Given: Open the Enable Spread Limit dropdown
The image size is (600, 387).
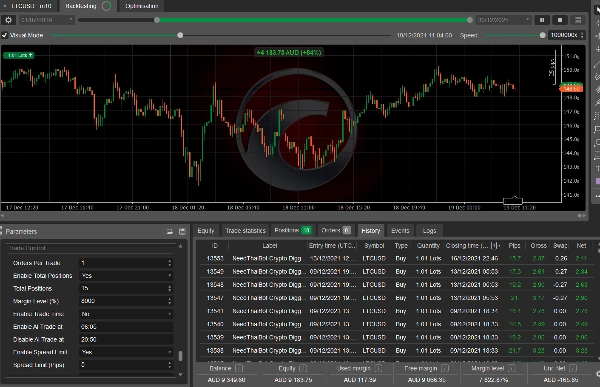Looking at the screenshot, I should [126, 352].
